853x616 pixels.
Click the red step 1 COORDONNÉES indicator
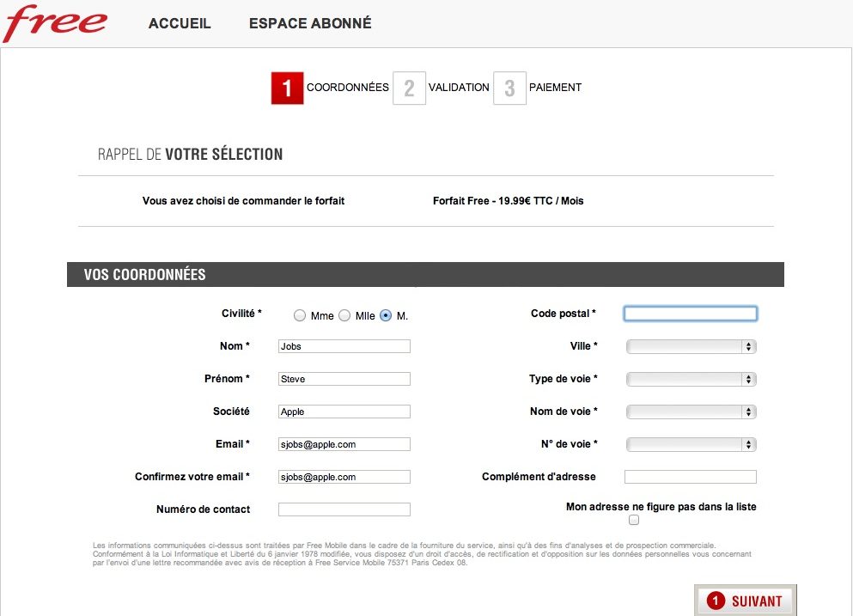[x=287, y=88]
